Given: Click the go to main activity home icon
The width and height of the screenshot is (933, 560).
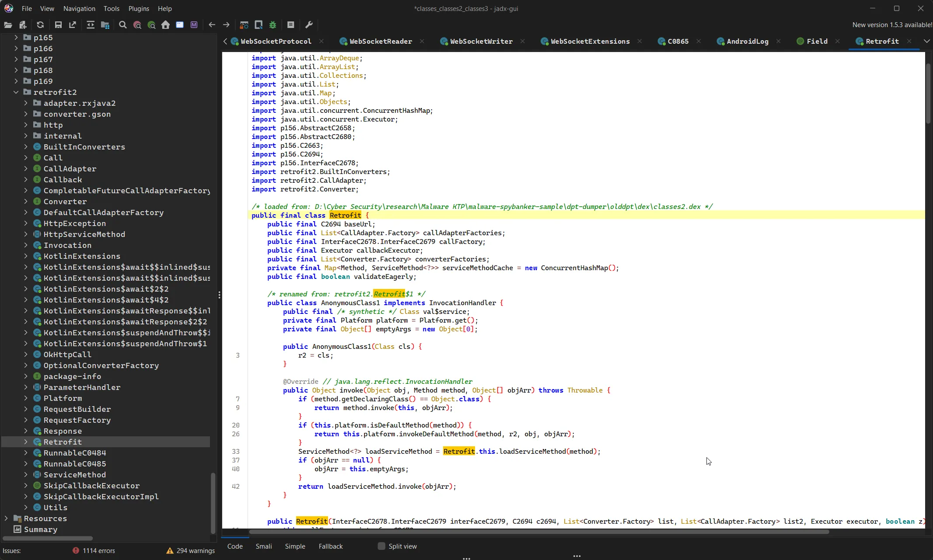Looking at the screenshot, I should pyautogui.click(x=165, y=25).
